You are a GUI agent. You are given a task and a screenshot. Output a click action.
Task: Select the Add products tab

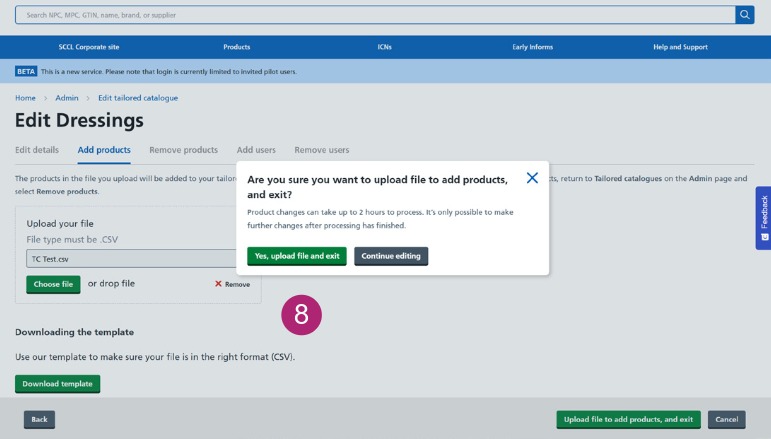pos(104,150)
